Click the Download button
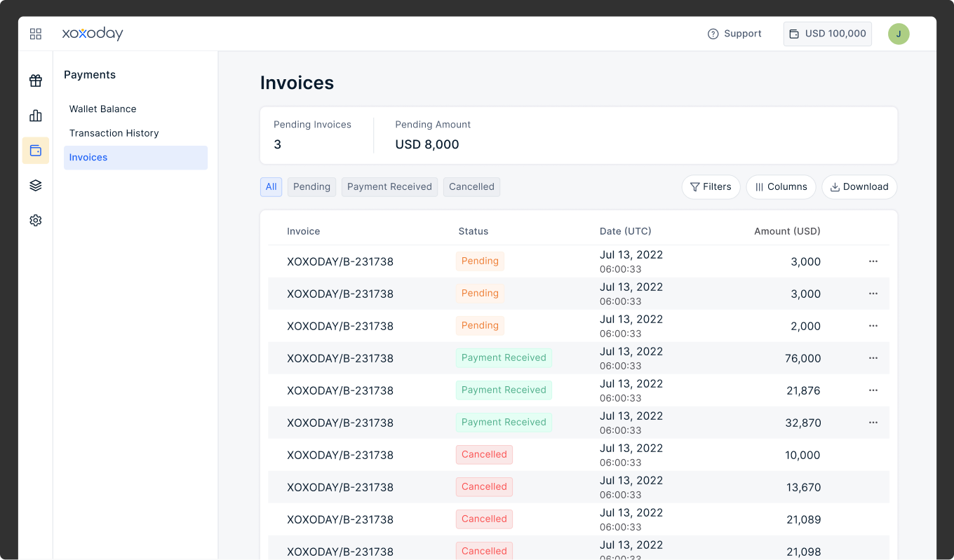Viewport: 954px width, 560px height. (859, 187)
